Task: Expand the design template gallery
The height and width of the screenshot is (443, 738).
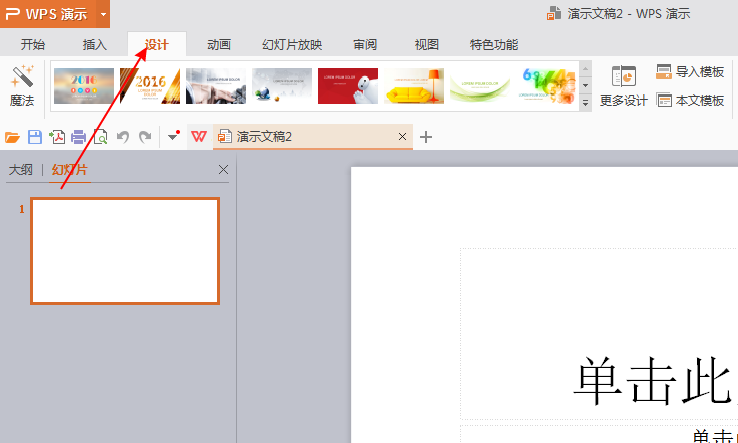Action: tap(586, 103)
